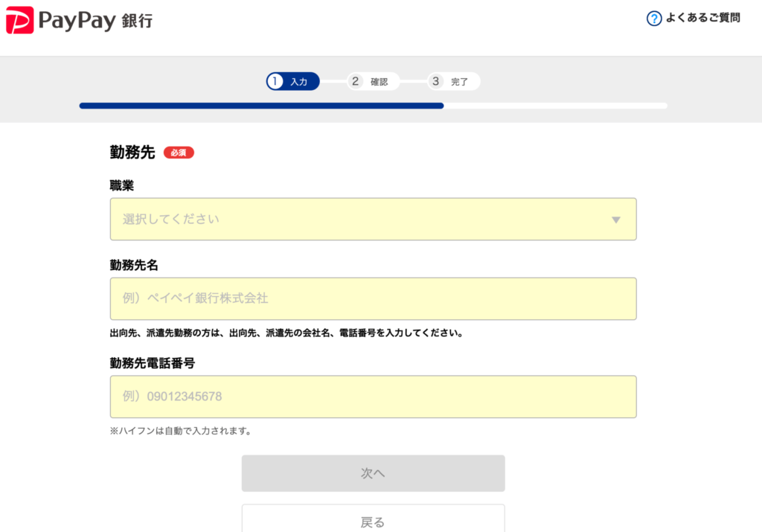Focus the 勤務先電話番号 input field
Image resolution: width=762 pixels, height=532 pixels.
pos(373,397)
